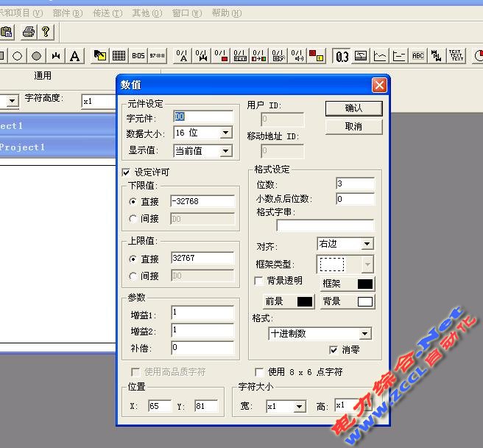Uncheck the 消零 checkbox
This screenshot has width=483, height=448.
tap(334, 349)
